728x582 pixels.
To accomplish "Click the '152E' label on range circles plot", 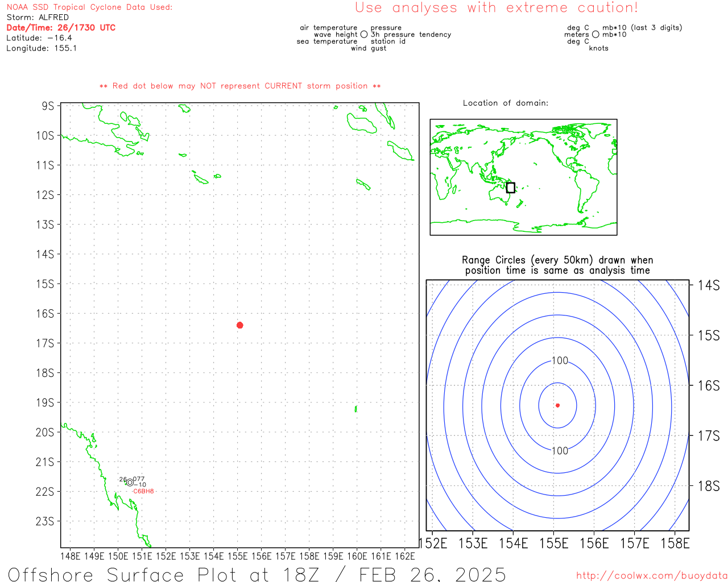I will tap(433, 543).
